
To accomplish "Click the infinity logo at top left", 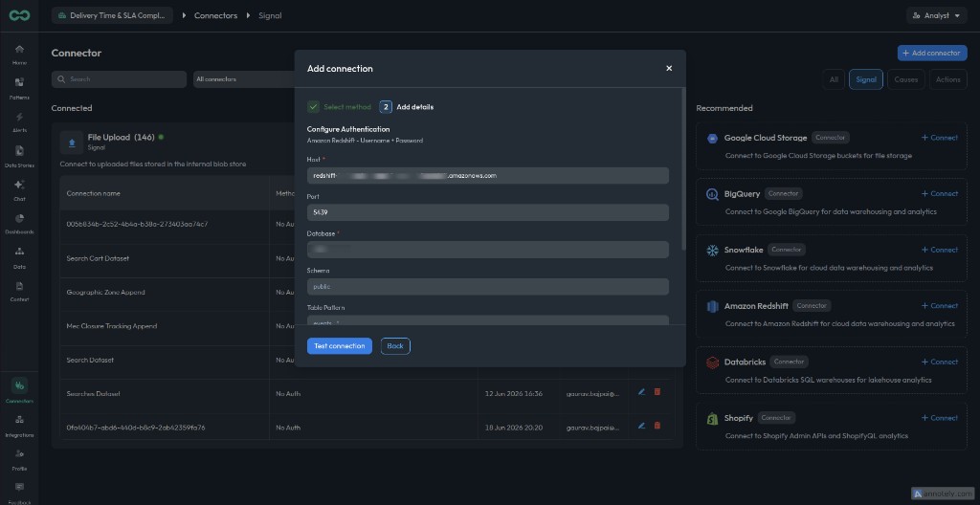I will click(x=19, y=15).
